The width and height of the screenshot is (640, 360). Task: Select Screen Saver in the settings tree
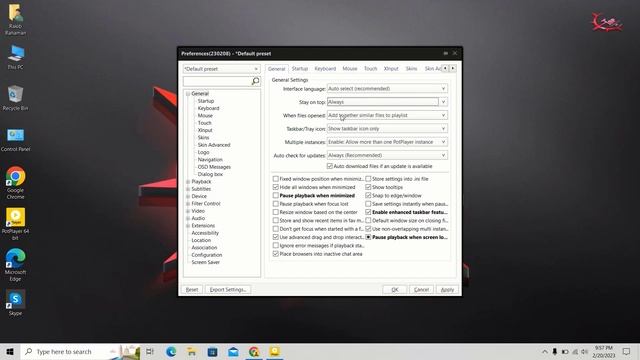[x=205, y=262]
